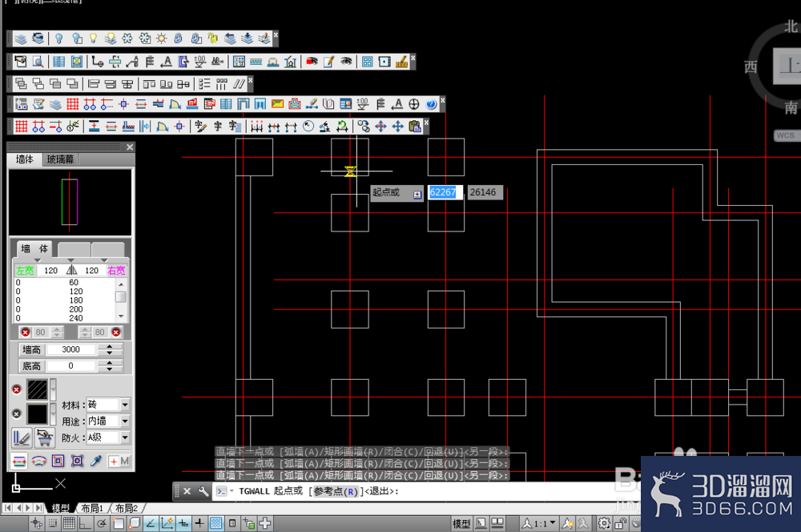
Task: Click the elevation mark ±0.00 icon in fourth toolbar
Action: coord(363,104)
